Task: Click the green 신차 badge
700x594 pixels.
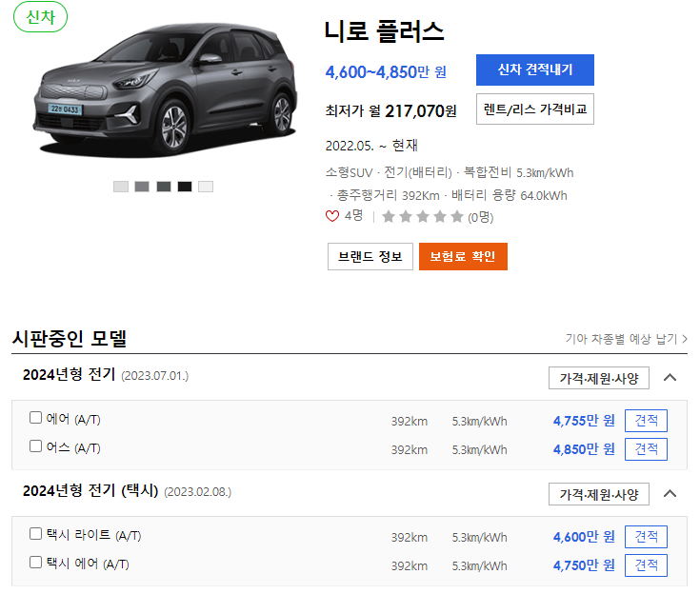Action: pyautogui.click(x=41, y=17)
